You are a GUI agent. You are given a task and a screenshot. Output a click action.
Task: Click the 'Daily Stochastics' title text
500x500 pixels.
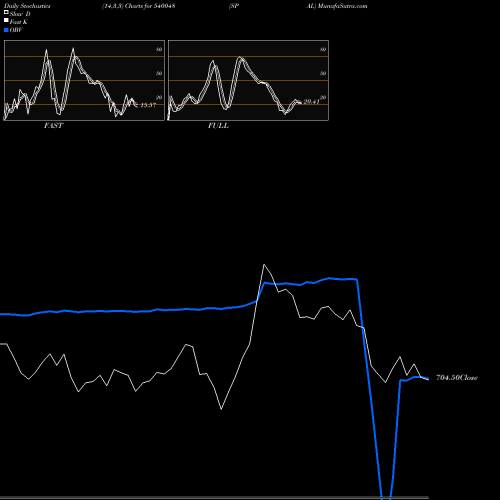[27, 6]
